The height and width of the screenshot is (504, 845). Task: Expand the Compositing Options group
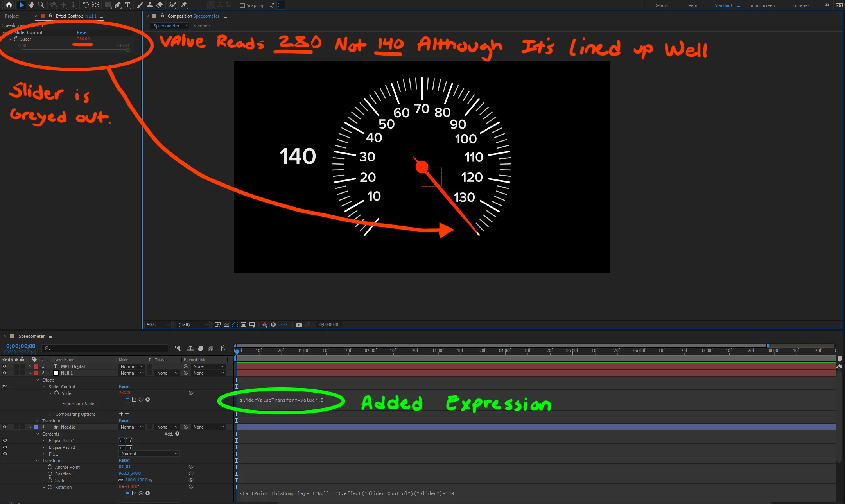pyautogui.click(x=50, y=414)
